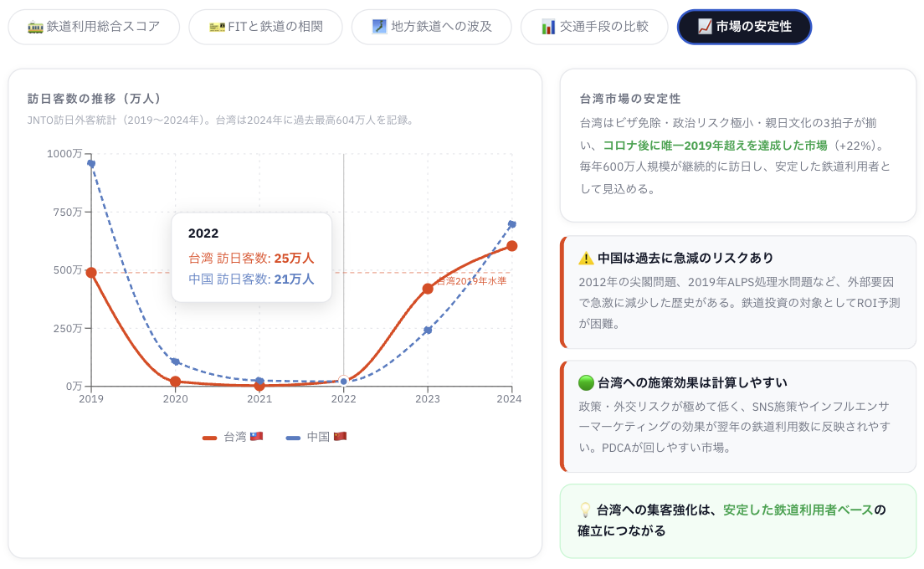Click the 台湾 2024 data point on the chart

pyautogui.click(x=512, y=245)
